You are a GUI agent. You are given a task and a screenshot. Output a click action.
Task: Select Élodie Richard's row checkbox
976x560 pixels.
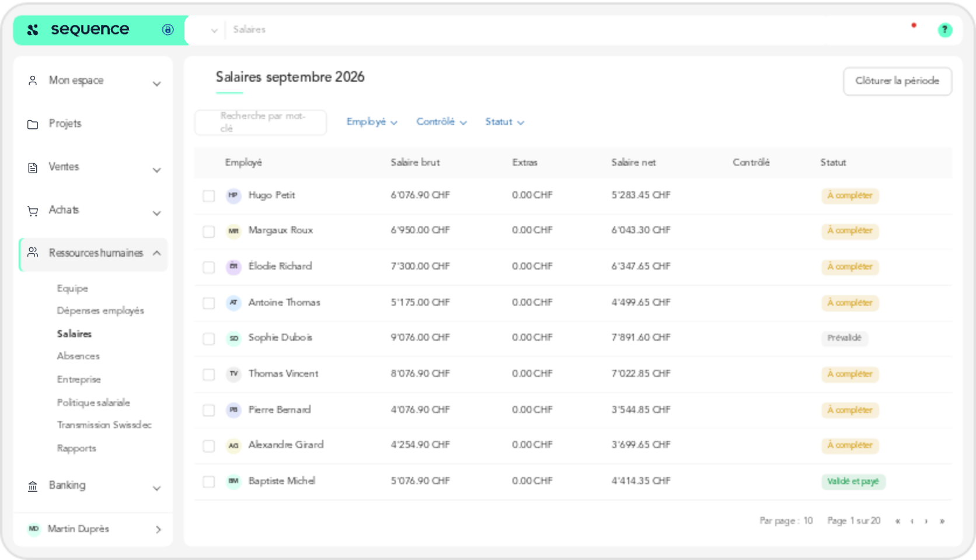pos(208,267)
